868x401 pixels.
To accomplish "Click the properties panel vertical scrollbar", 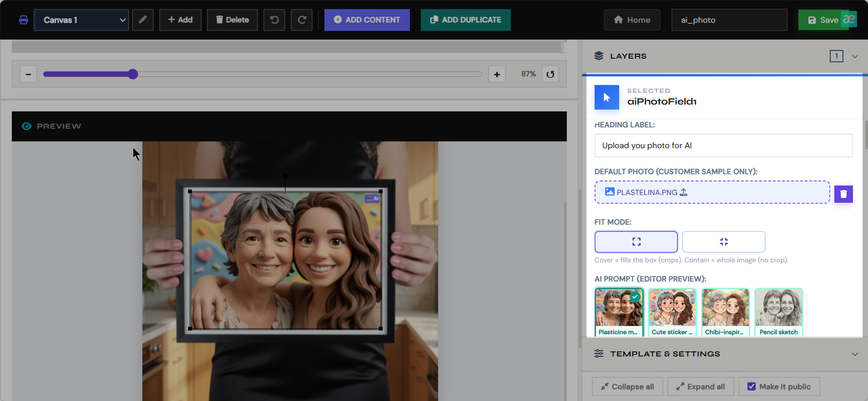I will [866, 135].
